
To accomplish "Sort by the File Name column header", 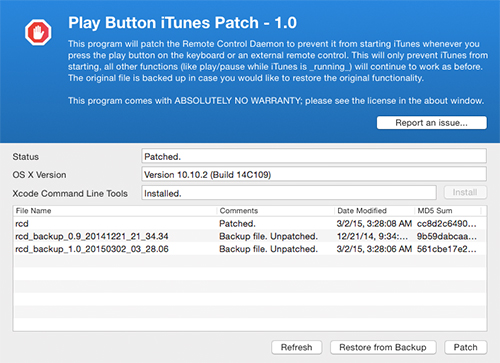I will click(115, 211).
